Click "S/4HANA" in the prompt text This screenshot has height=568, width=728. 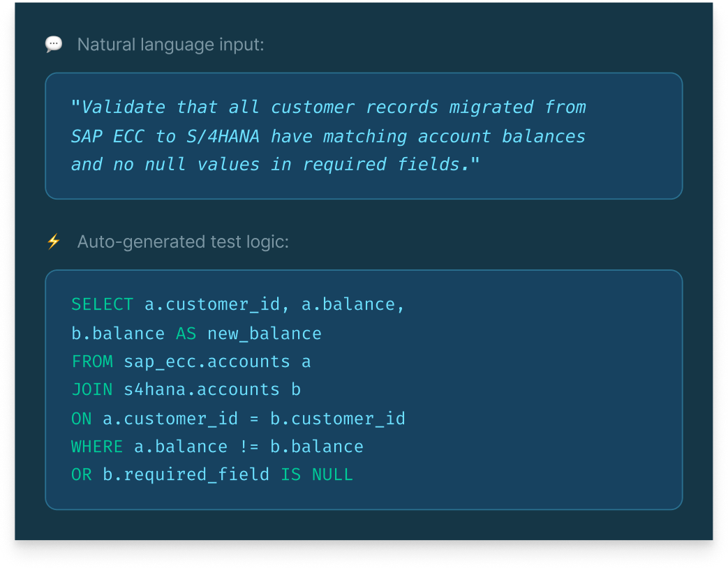pos(223,136)
